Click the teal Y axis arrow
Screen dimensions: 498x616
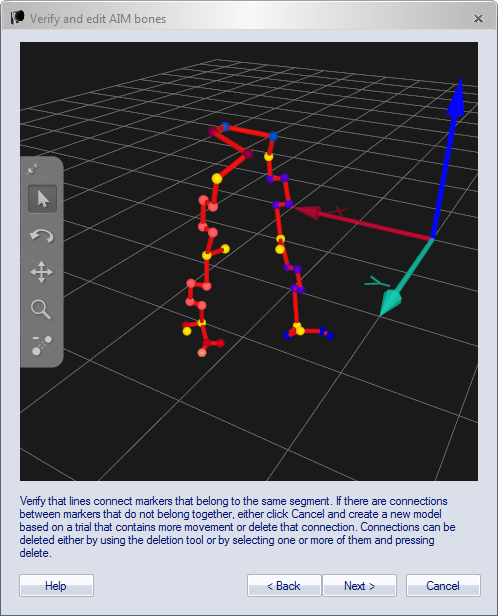406,277
